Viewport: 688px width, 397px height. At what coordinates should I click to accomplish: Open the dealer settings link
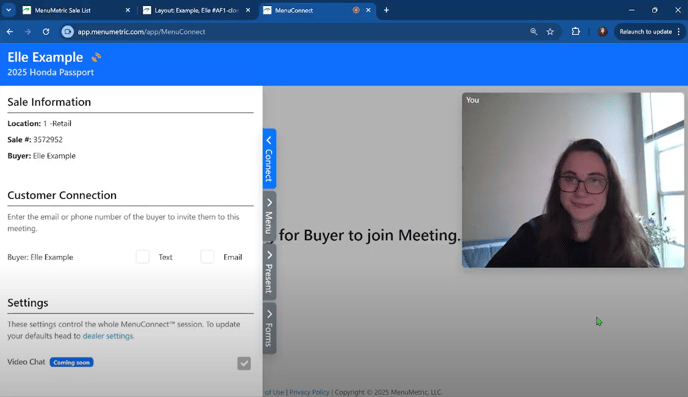click(108, 336)
